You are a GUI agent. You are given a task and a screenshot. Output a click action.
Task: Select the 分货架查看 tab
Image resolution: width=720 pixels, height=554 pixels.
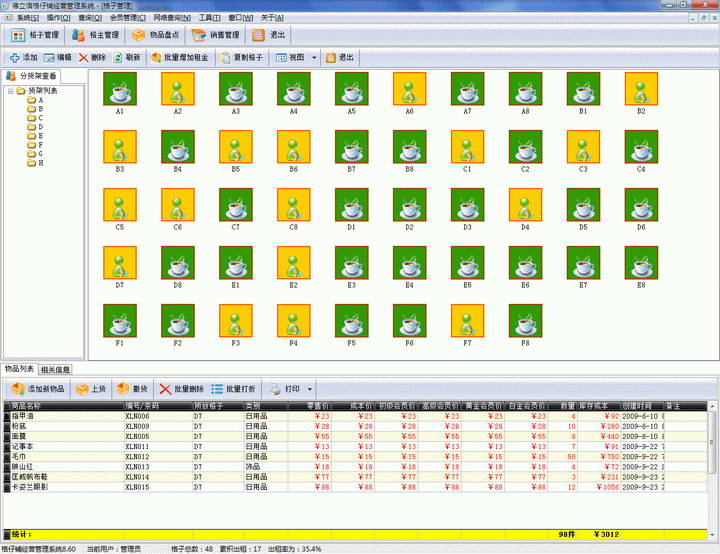(31, 76)
